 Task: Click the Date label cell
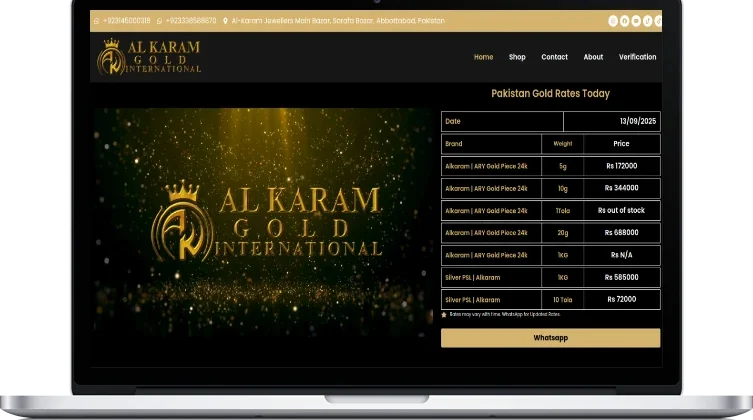tap(502, 121)
